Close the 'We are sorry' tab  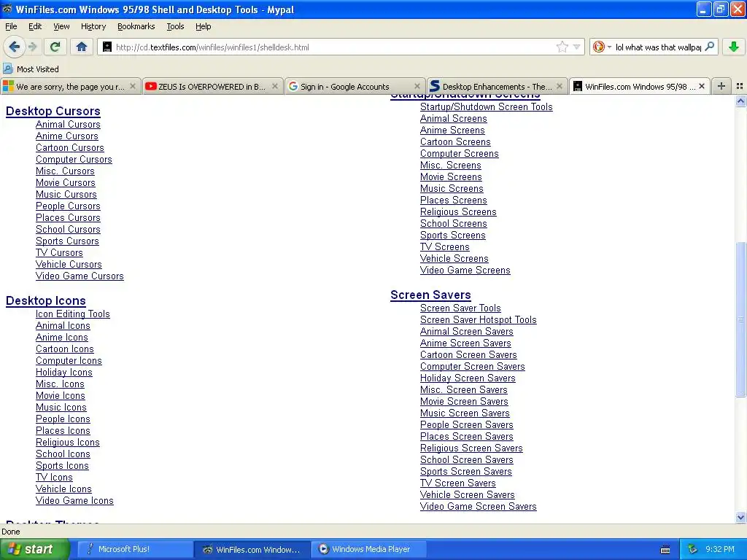click(133, 86)
